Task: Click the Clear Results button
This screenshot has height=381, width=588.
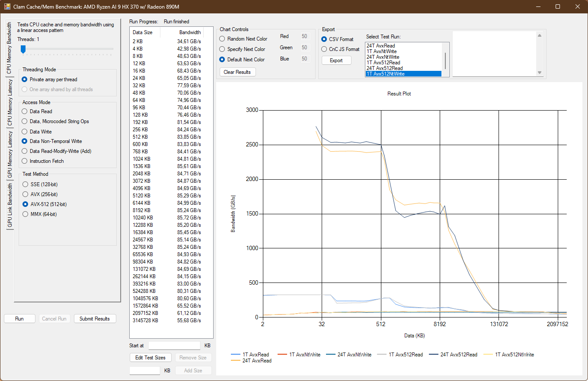Action: pos(237,72)
